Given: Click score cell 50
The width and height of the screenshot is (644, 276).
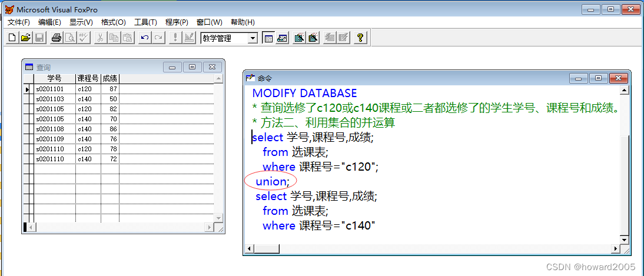Looking at the screenshot, I should [110, 99].
